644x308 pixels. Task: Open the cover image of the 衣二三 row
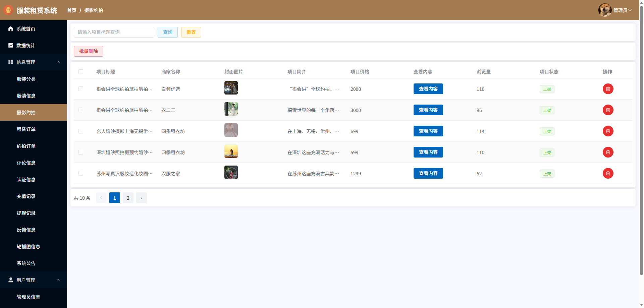point(231,109)
